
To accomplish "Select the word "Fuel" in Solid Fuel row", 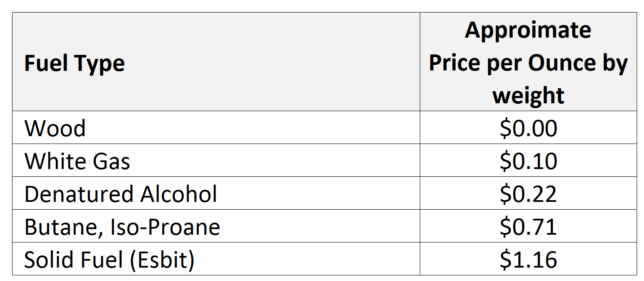I will coord(102,260).
